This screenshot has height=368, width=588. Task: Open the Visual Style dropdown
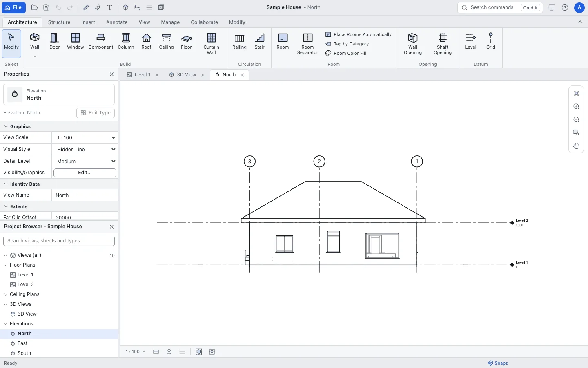coord(85,149)
